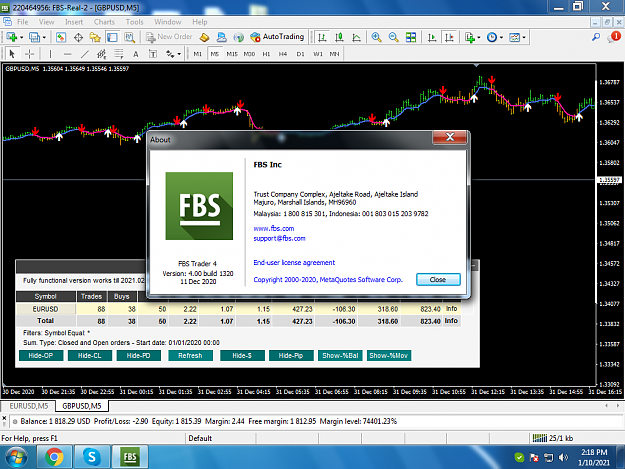The height and width of the screenshot is (469, 625).
Task: Click the support@fbs.com email link
Action: coord(279,239)
